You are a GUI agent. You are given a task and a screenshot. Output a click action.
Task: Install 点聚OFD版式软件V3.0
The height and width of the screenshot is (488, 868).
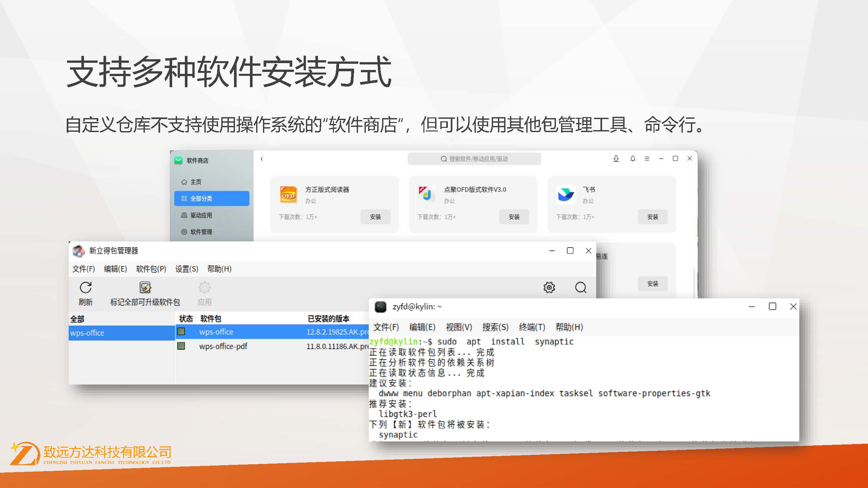point(514,217)
